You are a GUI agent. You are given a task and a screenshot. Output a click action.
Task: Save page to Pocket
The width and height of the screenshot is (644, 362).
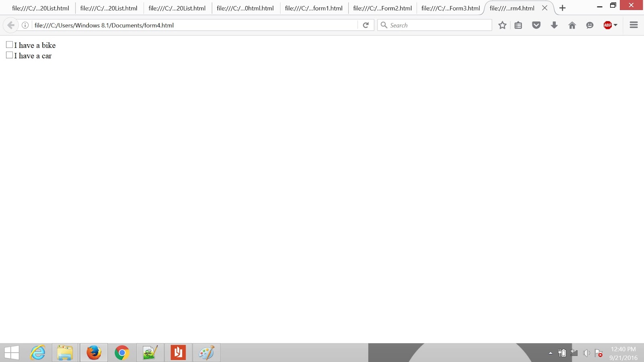pos(536,25)
